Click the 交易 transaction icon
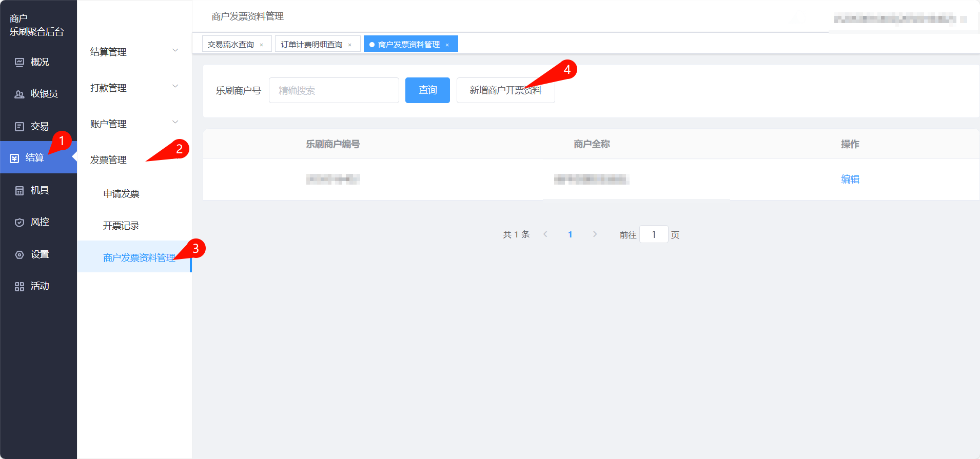Screen dimensions: 980x459 click(19, 127)
